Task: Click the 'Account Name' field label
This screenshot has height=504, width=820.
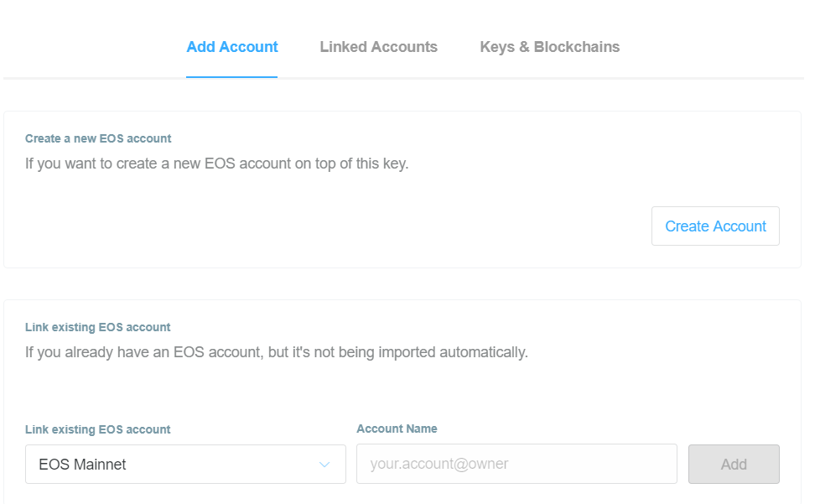Action: coord(397,429)
